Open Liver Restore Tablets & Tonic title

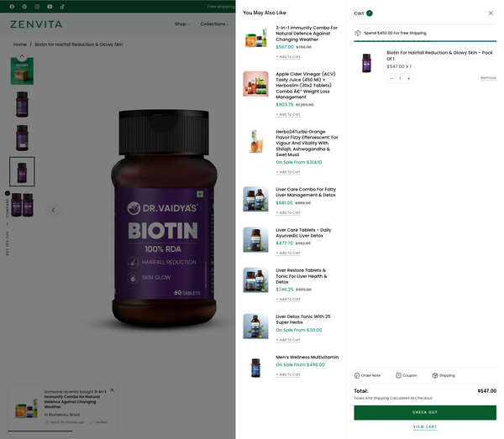[302, 276]
